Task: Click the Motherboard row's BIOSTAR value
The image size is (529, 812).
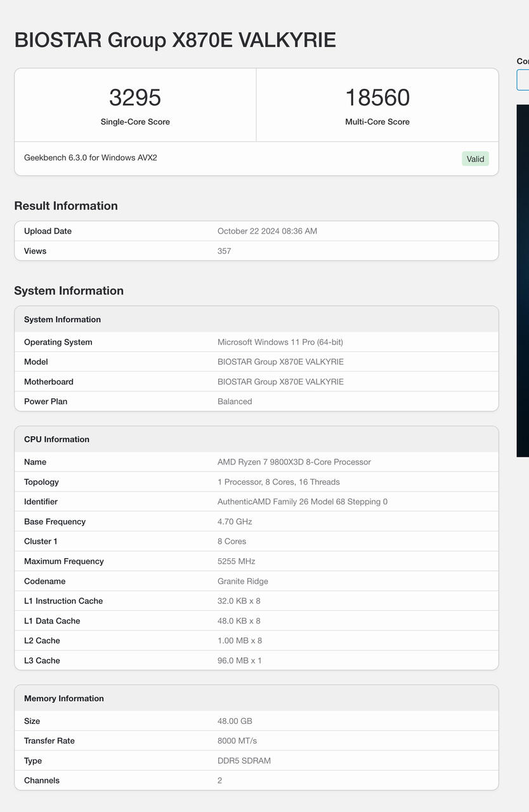Action: tap(280, 382)
